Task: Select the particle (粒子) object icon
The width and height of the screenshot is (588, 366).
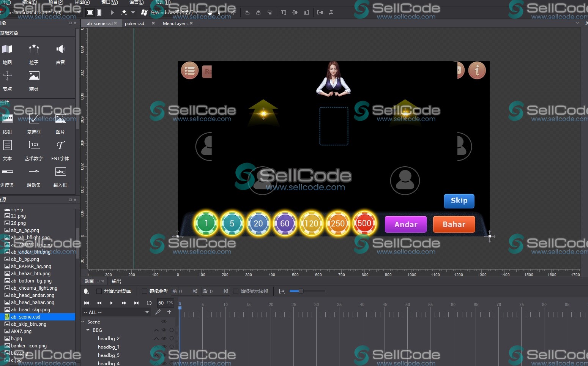Action: [34, 49]
